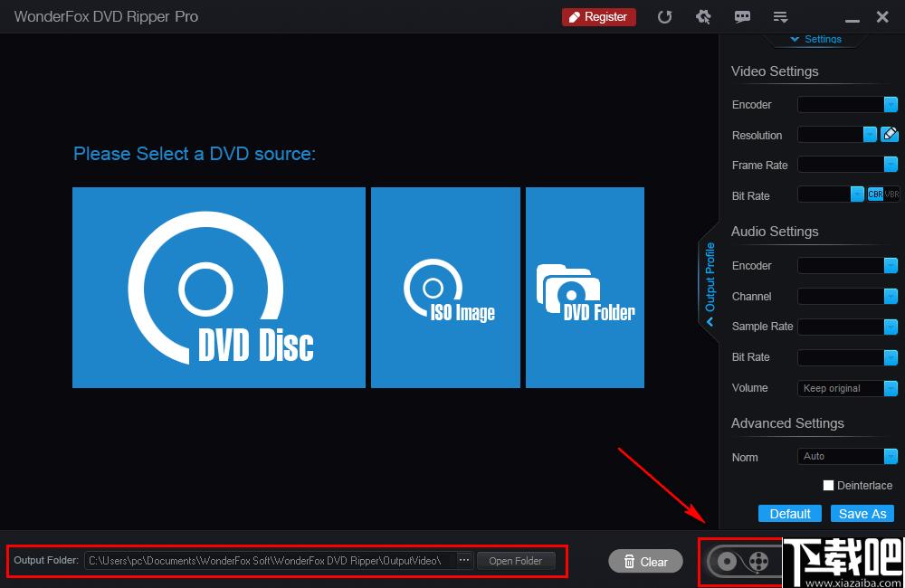Open the audio Bit Rate dropdown
The width and height of the screenshot is (905, 588).
891,357
